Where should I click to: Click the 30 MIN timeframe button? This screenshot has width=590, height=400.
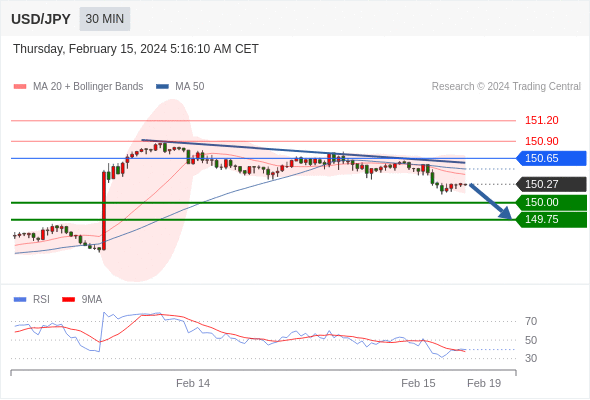[105, 19]
